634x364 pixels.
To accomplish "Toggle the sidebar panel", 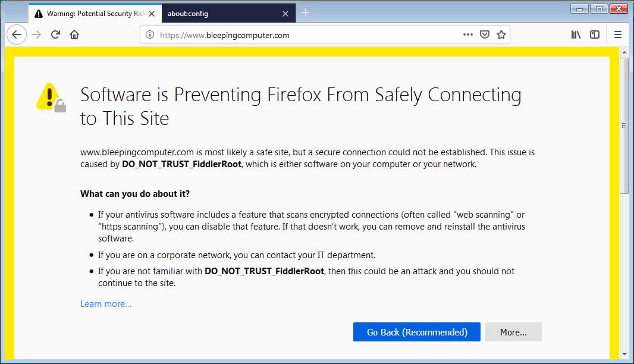I will (594, 34).
